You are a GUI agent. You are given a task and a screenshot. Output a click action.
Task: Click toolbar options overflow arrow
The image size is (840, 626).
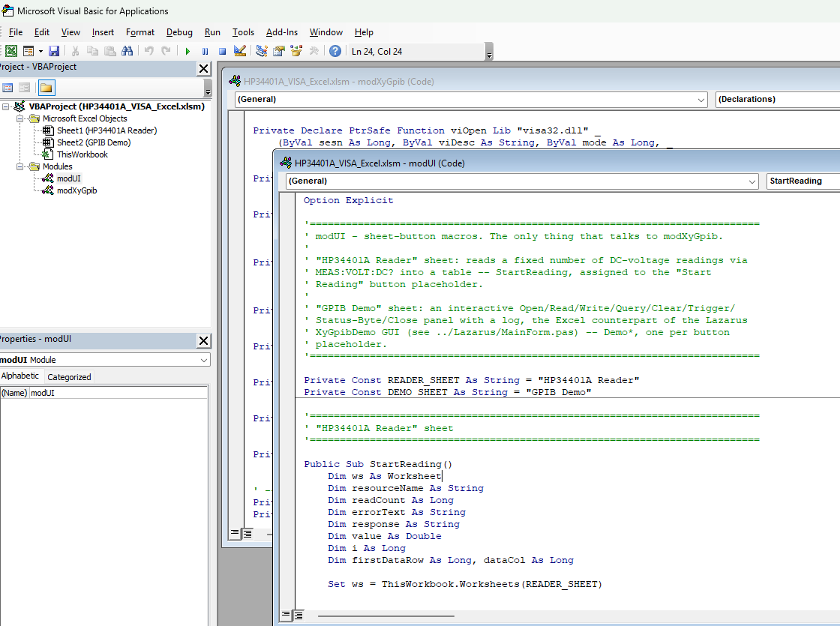point(489,52)
